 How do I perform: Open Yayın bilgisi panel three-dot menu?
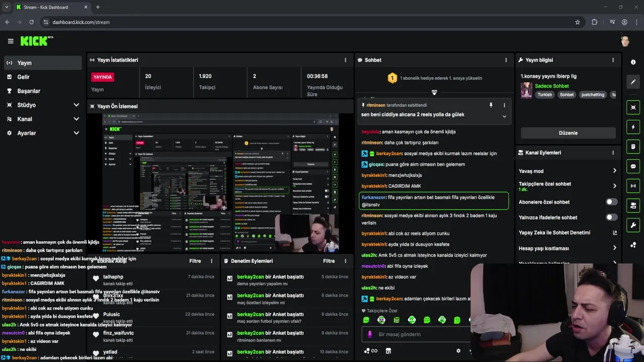(x=613, y=60)
